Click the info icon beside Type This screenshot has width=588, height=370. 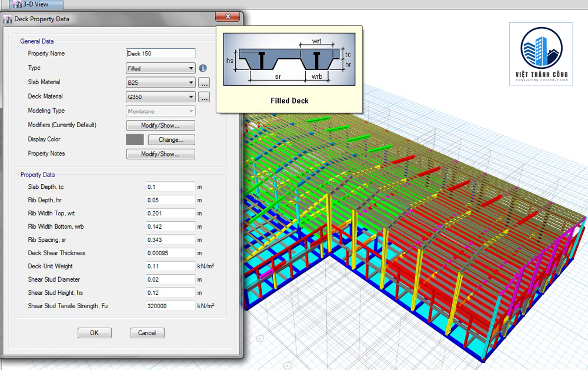pos(203,68)
